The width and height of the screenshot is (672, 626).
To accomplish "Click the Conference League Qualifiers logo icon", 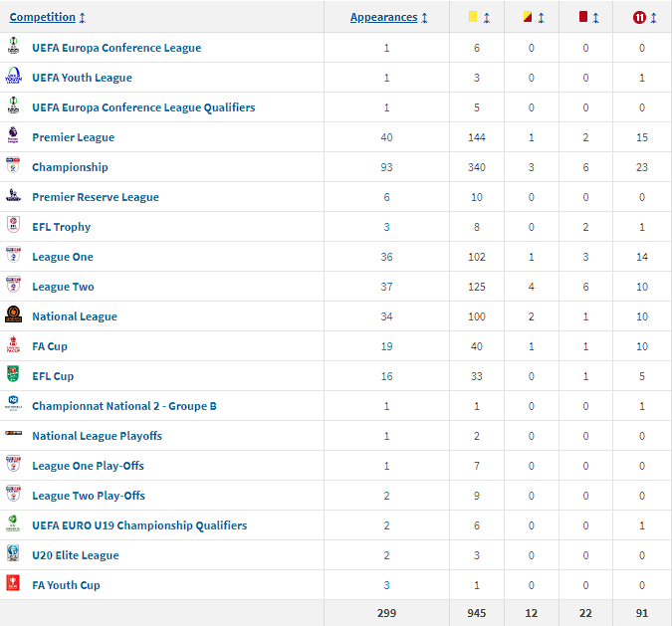I will point(13,104).
